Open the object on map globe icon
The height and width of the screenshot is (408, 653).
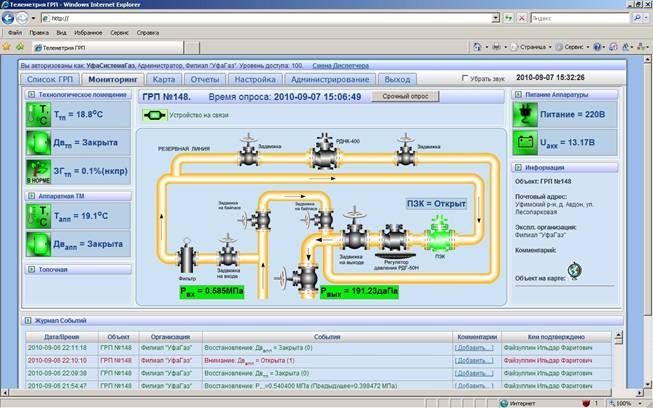pos(574,271)
